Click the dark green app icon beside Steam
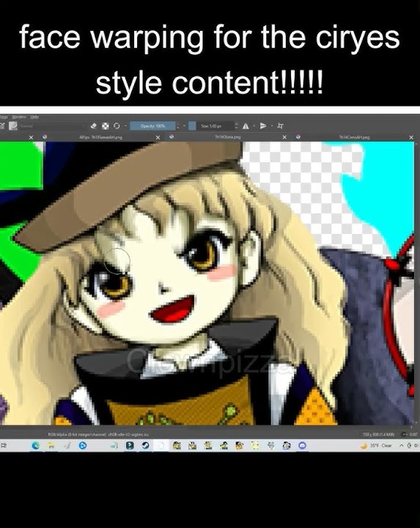 (130, 446)
